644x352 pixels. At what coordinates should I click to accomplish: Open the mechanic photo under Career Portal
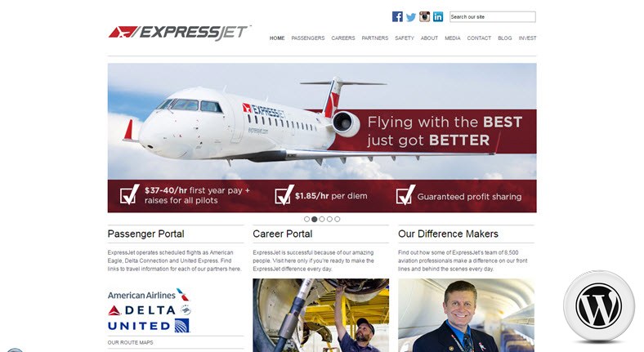pyautogui.click(x=320, y=315)
